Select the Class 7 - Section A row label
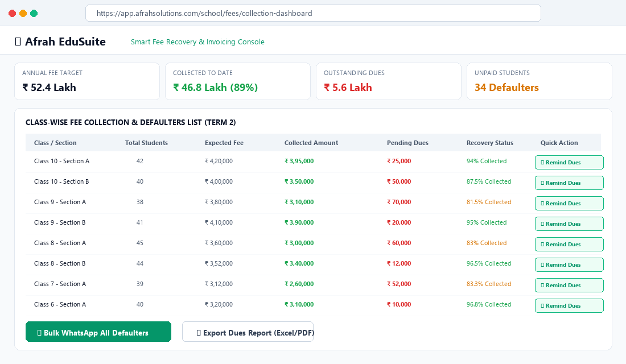This screenshot has width=626, height=364. [x=60, y=284]
